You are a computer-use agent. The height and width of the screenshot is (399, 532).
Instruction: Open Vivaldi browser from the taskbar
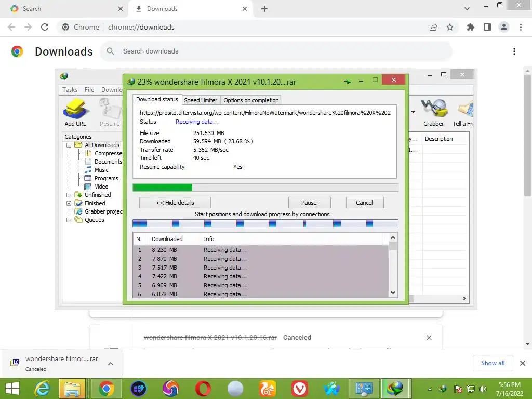pos(300,389)
